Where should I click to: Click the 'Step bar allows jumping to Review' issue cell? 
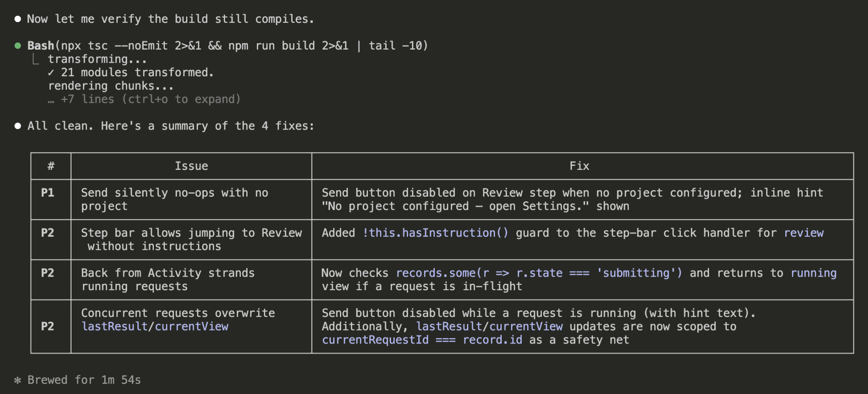tap(192, 239)
